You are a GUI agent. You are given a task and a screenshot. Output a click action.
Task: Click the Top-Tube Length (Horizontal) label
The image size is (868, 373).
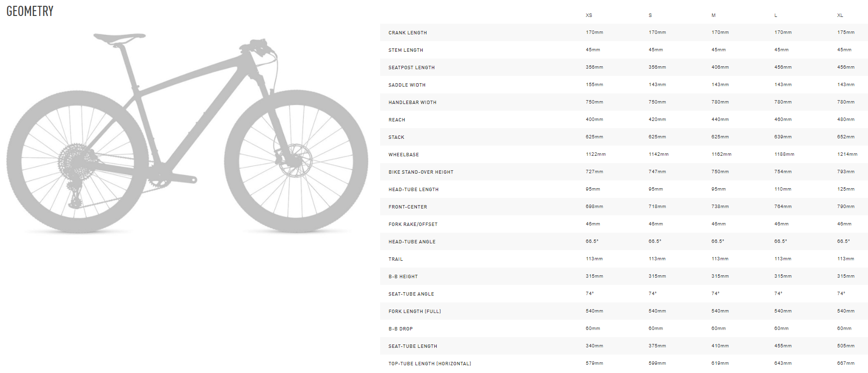click(x=429, y=364)
